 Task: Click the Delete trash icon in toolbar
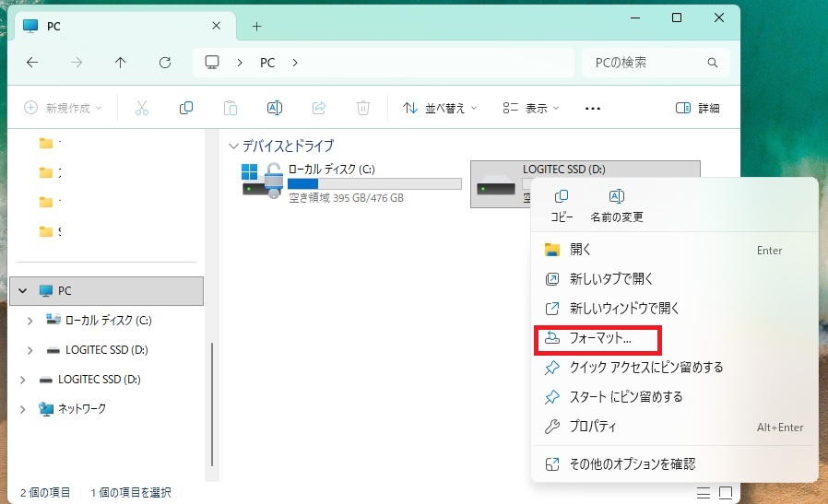(363, 108)
